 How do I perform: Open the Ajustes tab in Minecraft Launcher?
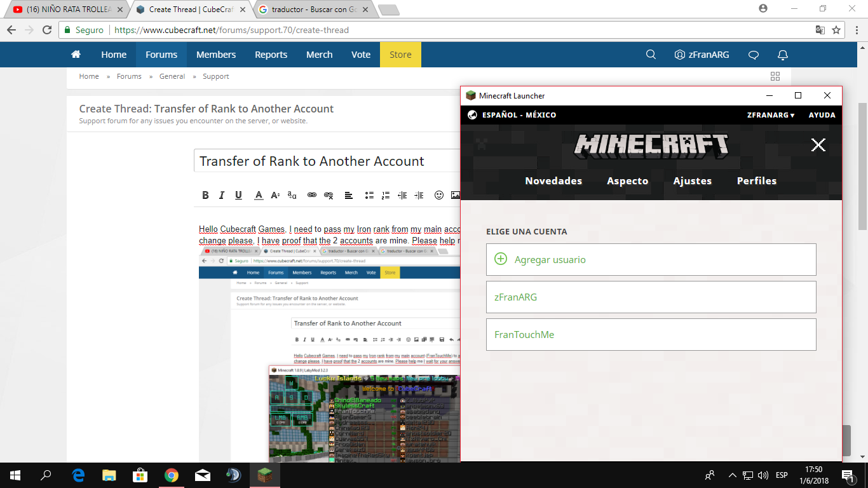pos(693,181)
